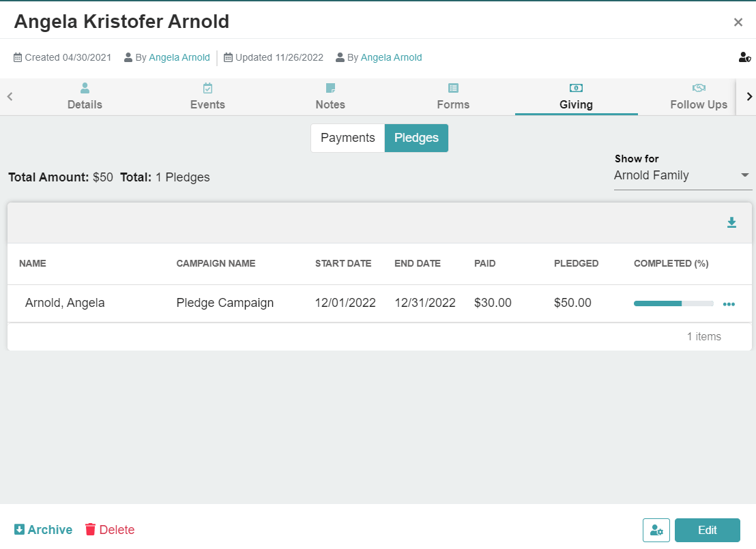Expand the Show for Arnold Family dropdown

pos(683,175)
